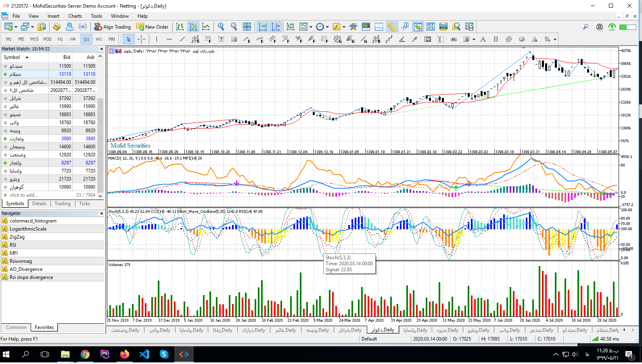Select the H4 timeframe
Viewport: 642px width, 364px height.
73,39
